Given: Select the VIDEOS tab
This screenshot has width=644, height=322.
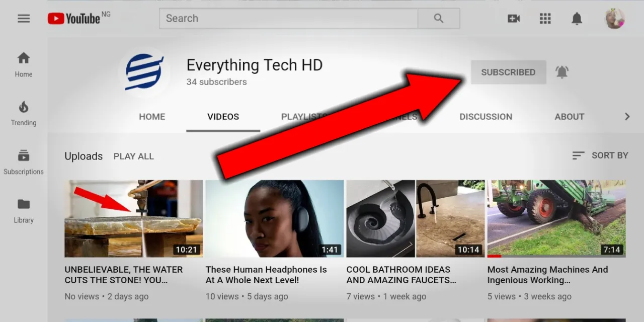Looking at the screenshot, I should click(223, 117).
